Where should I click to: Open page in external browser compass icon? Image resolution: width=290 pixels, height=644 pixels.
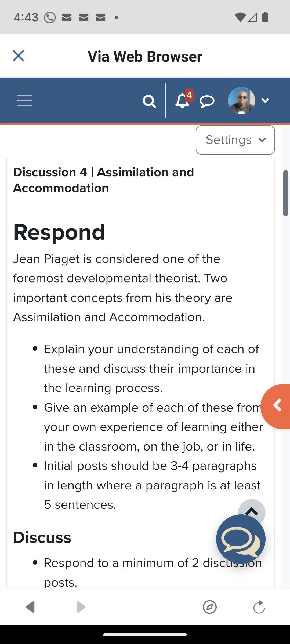coord(209,607)
